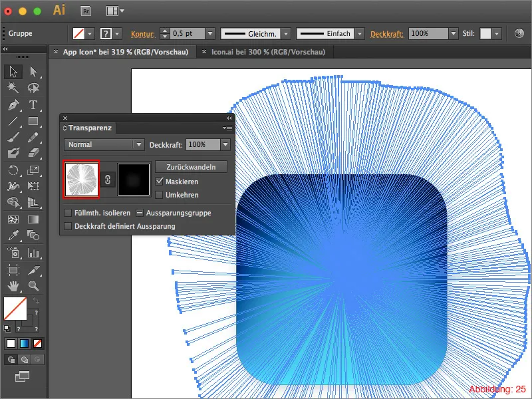Open Adobe Bridge via Br icon
Screen dimensions: 532x399
tap(86, 11)
